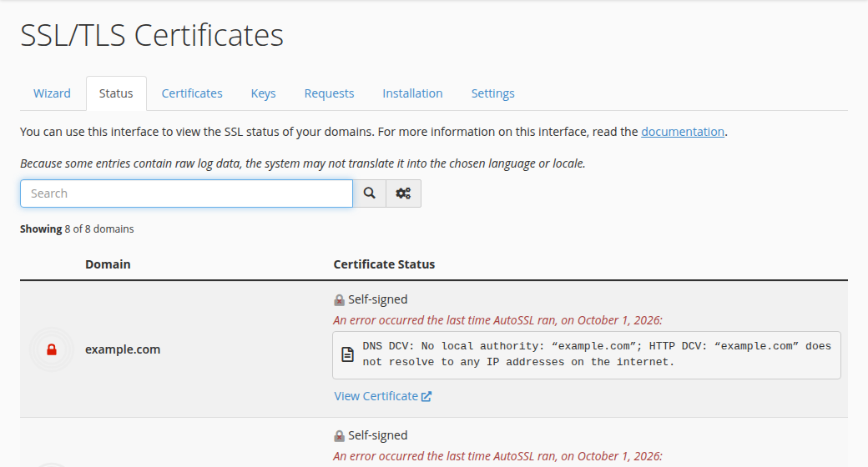Click the first AutoSSL error date line
Image resolution: width=868 pixels, height=467 pixels.
tap(497, 320)
